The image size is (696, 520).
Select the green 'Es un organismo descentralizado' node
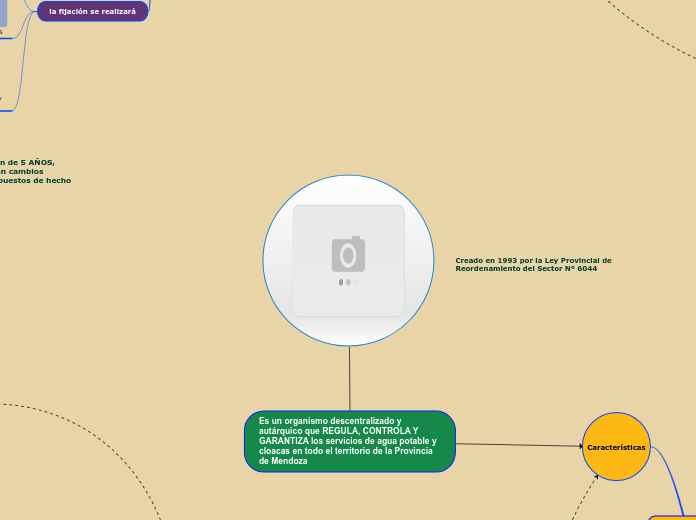pyautogui.click(x=350, y=441)
